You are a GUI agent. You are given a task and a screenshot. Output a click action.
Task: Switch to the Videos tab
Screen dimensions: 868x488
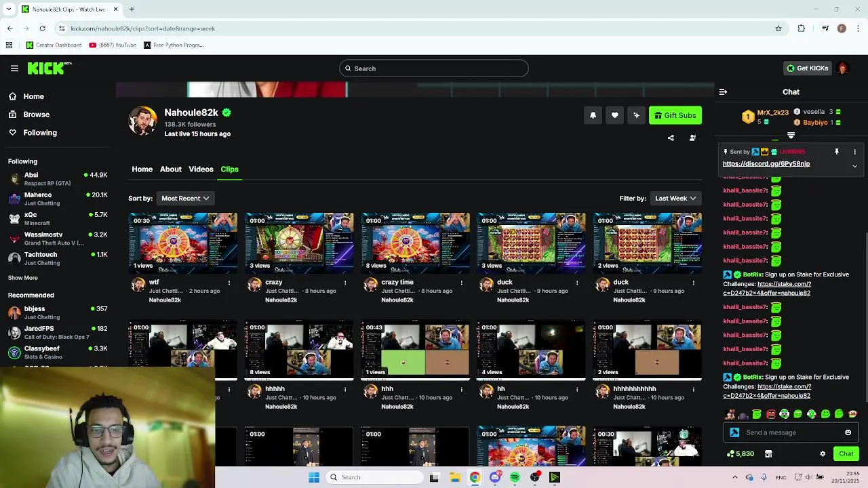tap(201, 169)
